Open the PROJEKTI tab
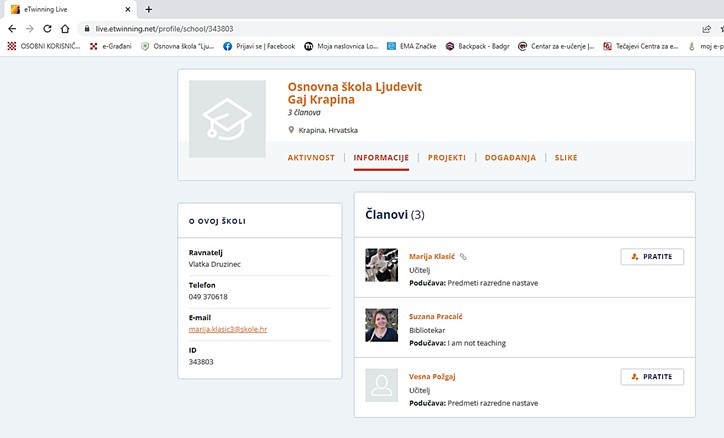The image size is (724, 438). coord(446,157)
